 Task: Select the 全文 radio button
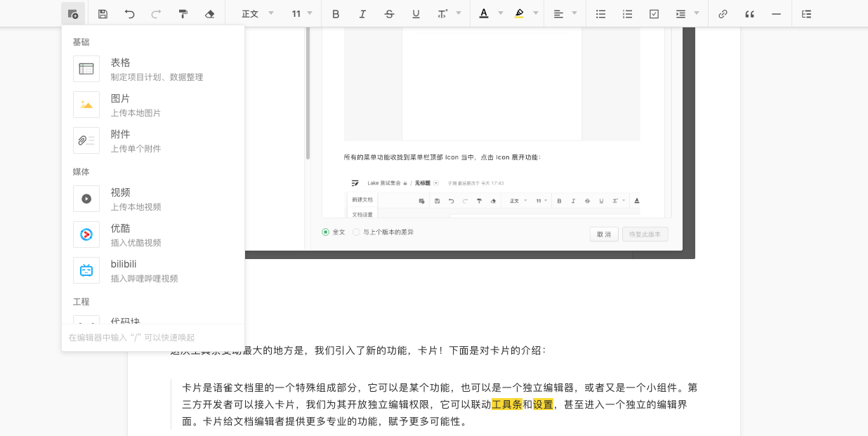325,232
